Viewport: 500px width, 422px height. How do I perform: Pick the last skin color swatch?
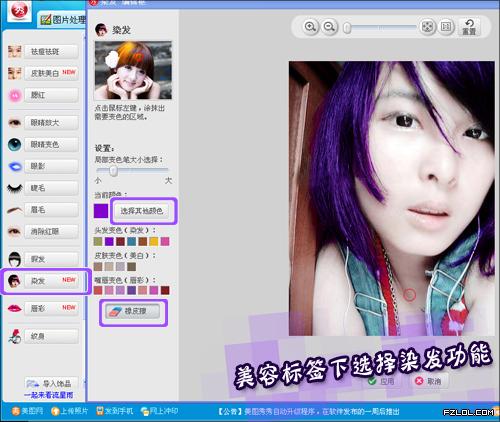coord(132,266)
